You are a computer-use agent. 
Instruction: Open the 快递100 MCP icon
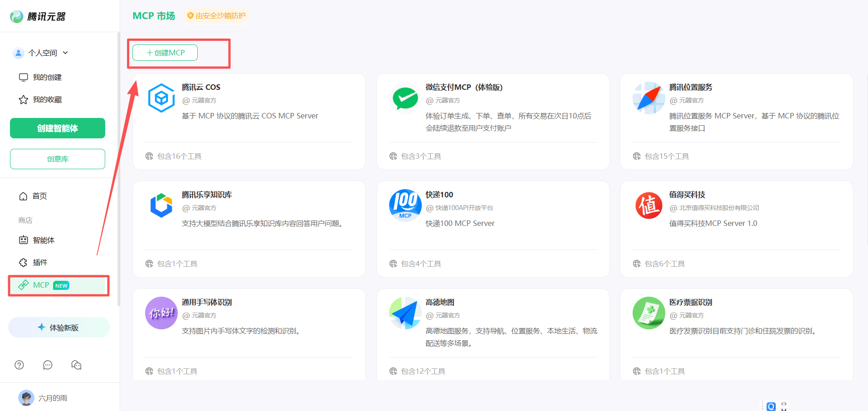pos(405,205)
